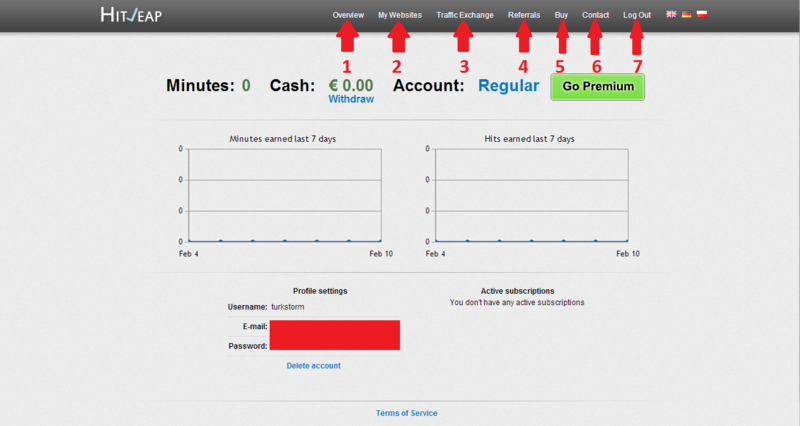Click the E-mail label
The height and width of the screenshot is (426, 800).
coord(255,327)
